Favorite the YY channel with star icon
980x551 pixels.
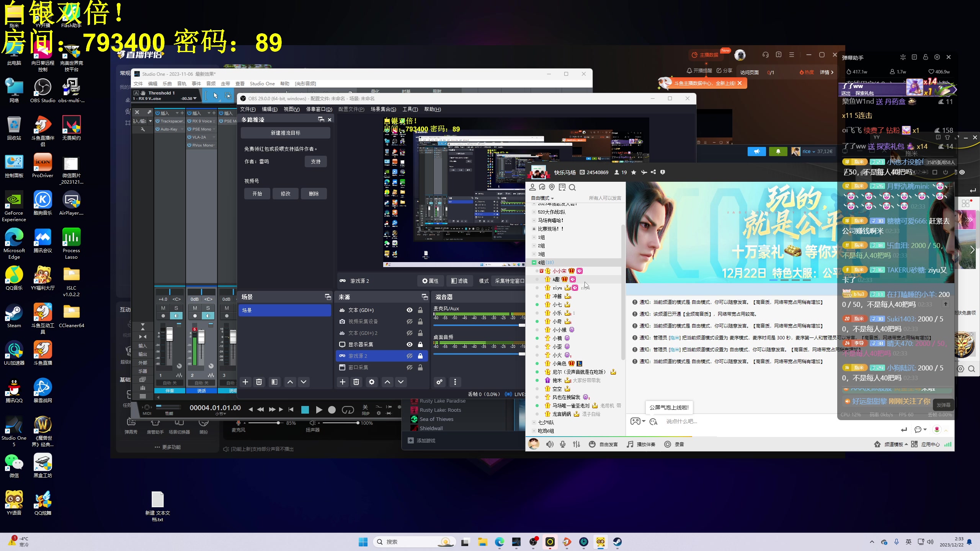tap(634, 172)
